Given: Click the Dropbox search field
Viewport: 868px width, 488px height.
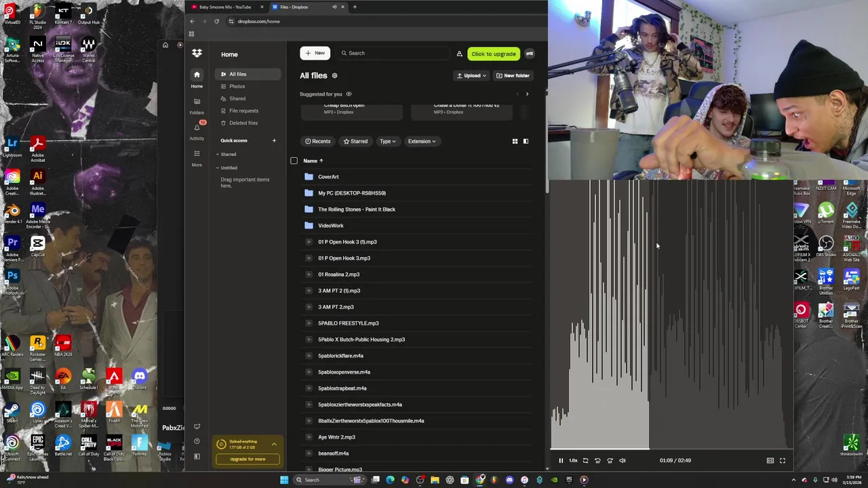Looking at the screenshot, I should tap(393, 53).
